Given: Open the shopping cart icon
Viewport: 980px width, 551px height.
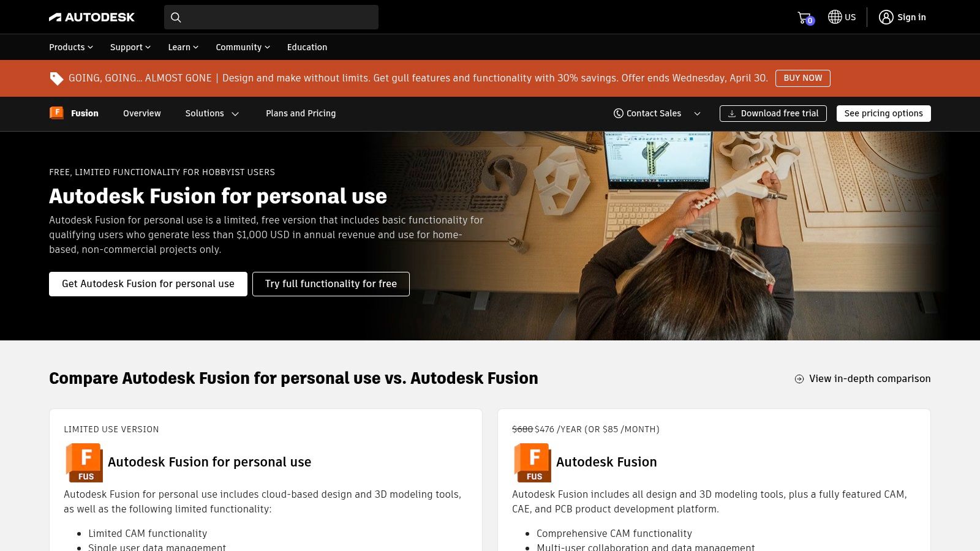Looking at the screenshot, I should tap(805, 18).
